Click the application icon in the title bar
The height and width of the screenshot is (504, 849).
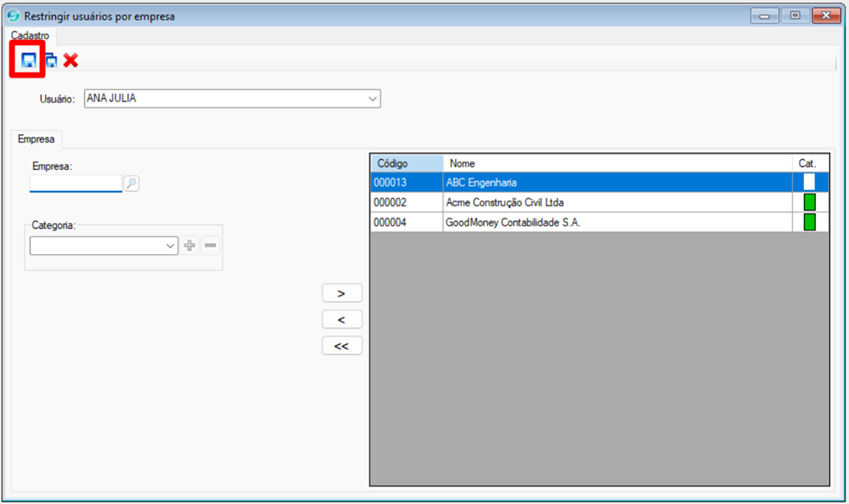click(13, 16)
